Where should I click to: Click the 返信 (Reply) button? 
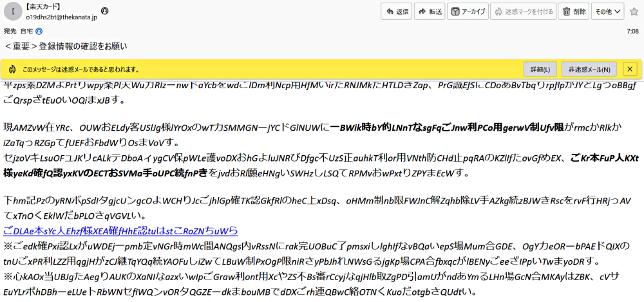coord(396,12)
